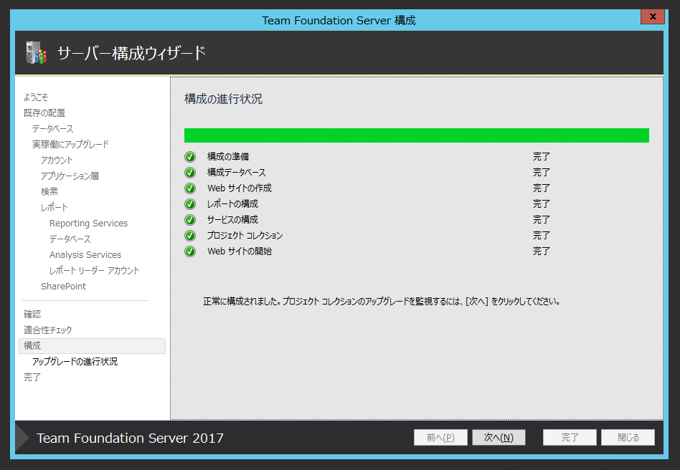Select 検索 in the sidebar
Image resolution: width=680 pixels, height=470 pixels.
[x=49, y=192]
